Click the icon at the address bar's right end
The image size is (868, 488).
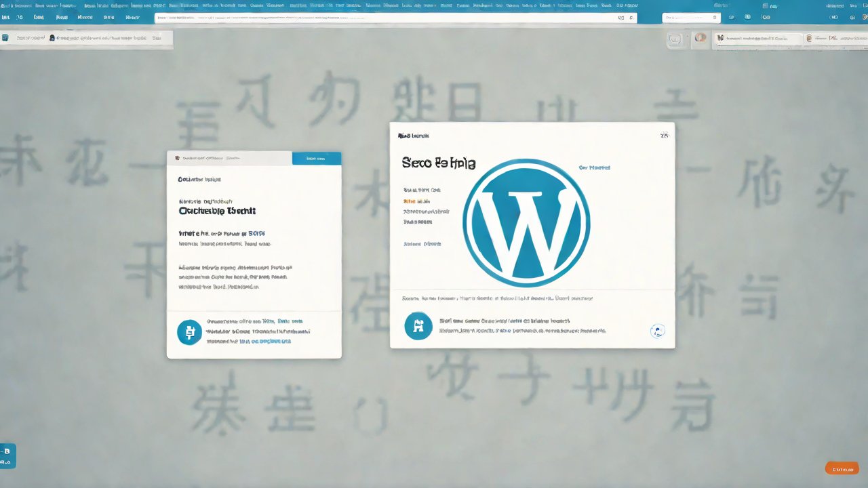click(x=631, y=18)
